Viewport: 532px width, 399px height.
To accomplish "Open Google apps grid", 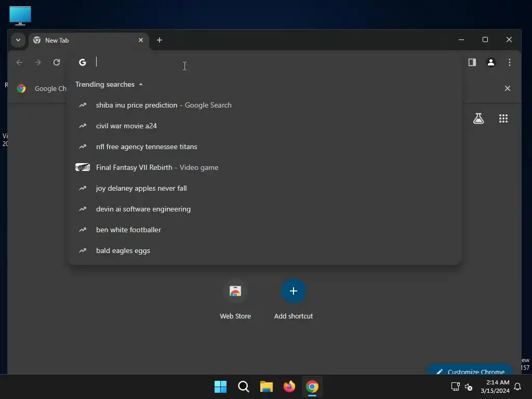I will point(503,118).
